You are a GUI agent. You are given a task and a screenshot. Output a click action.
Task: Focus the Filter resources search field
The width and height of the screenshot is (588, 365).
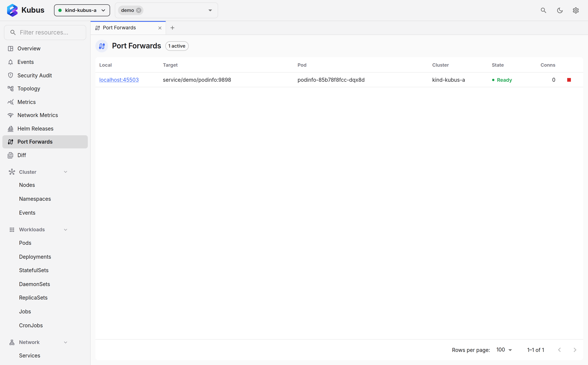45,32
